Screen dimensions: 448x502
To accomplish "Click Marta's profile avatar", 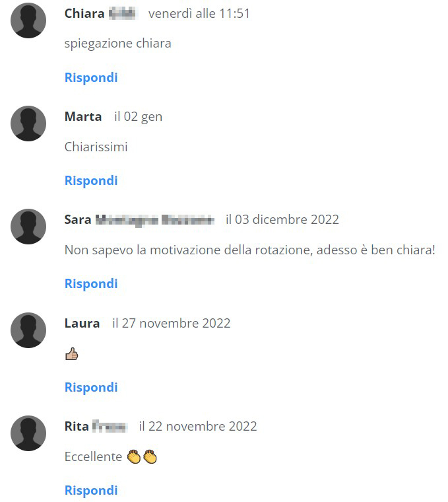I will point(28,124).
